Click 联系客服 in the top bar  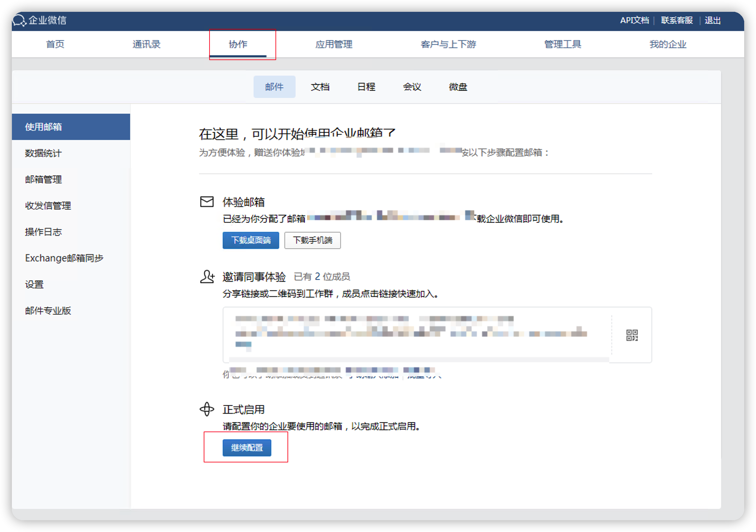tap(676, 20)
